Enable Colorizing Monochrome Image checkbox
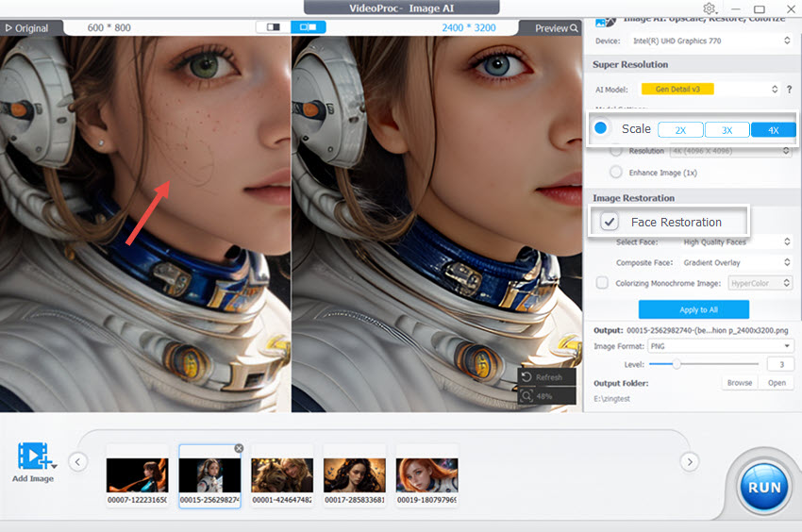 point(602,282)
